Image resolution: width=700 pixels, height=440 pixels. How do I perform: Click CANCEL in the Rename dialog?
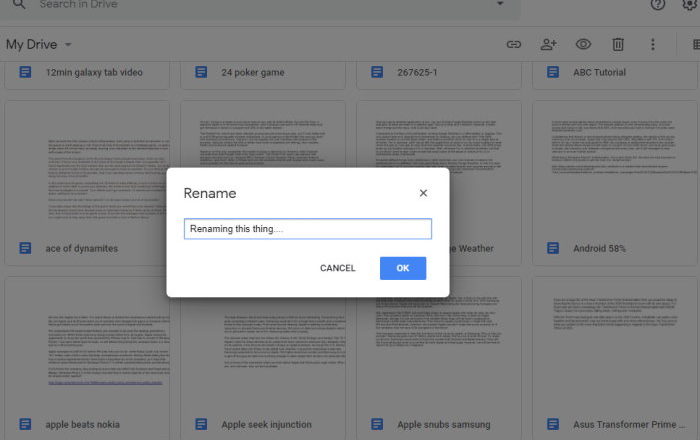(x=338, y=268)
